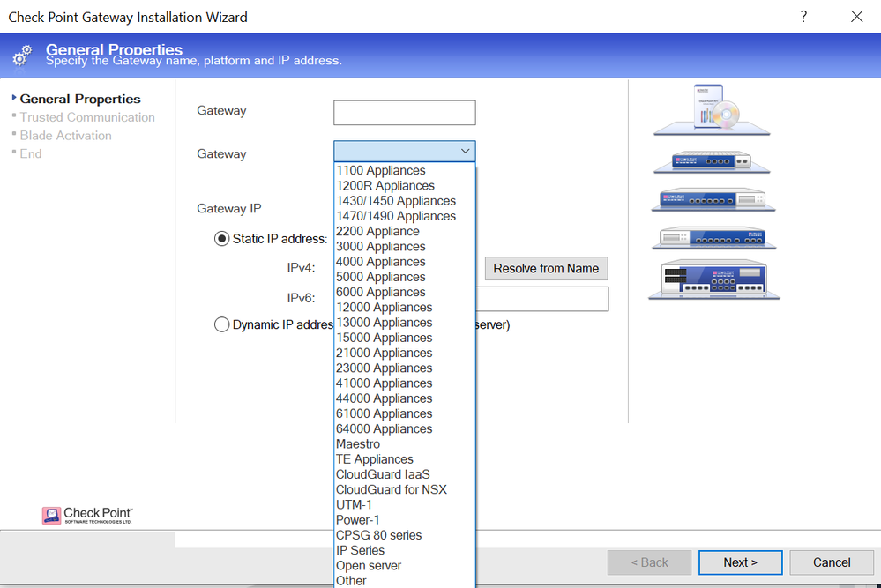Open General Properties wizard step
This screenshot has height=588, width=881.
coord(80,99)
